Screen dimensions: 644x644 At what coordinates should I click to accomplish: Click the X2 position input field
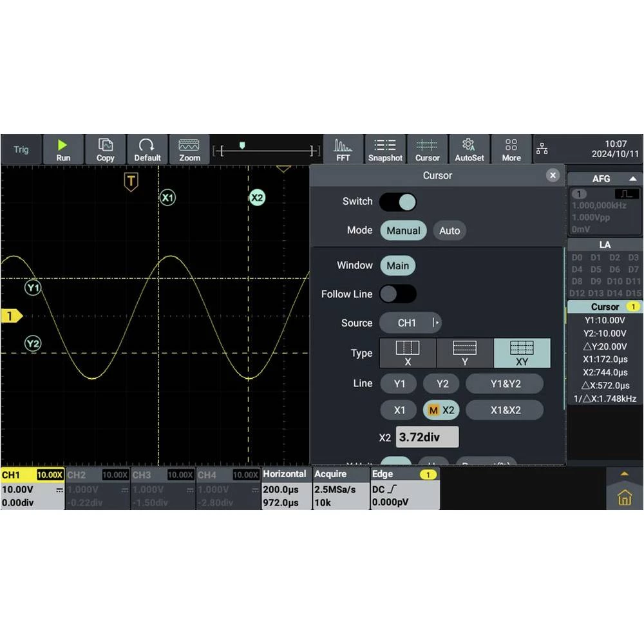coord(427,437)
